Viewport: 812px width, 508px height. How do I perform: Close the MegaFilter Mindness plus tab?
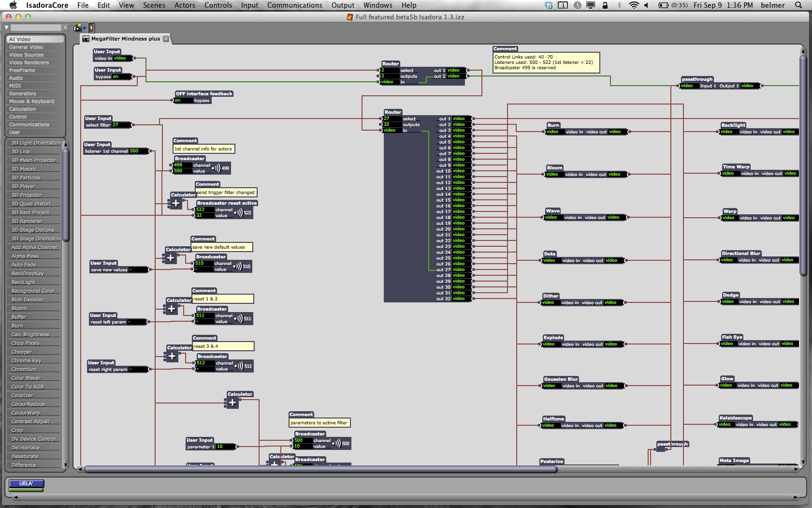pos(166,39)
